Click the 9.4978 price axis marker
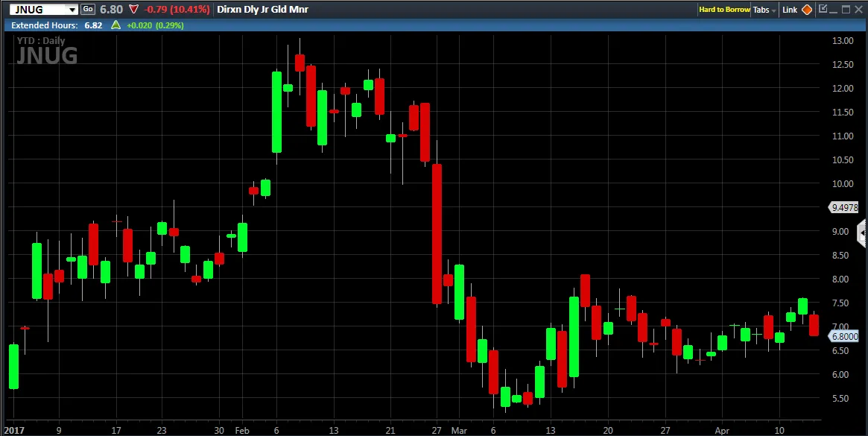This screenshot has width=868, height=436. (844, 208)
